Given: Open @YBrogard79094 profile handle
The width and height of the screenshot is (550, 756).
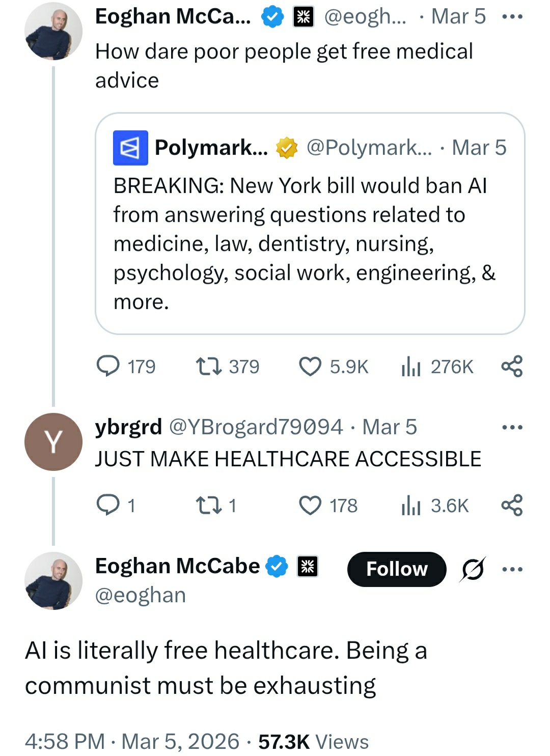Looking at the screenshot, I should tap(256, 427).
